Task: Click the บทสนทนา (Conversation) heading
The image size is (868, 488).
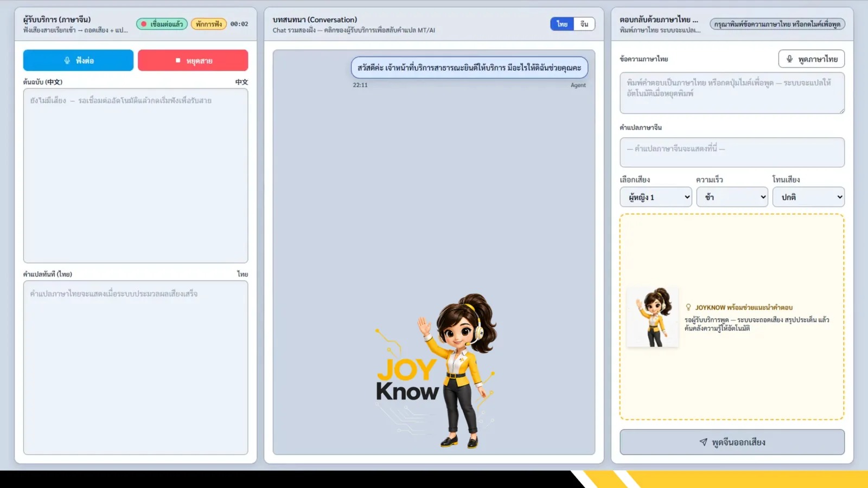Action: coord(315,20)
